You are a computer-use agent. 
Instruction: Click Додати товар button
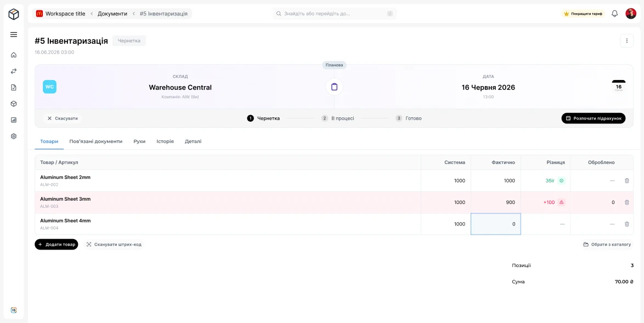[57, 244]
